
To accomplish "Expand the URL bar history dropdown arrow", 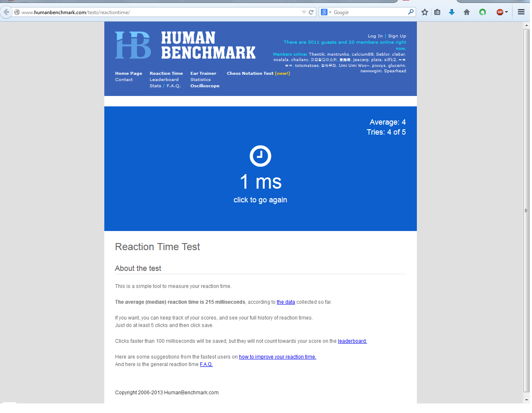I will (x=304, y=12).
